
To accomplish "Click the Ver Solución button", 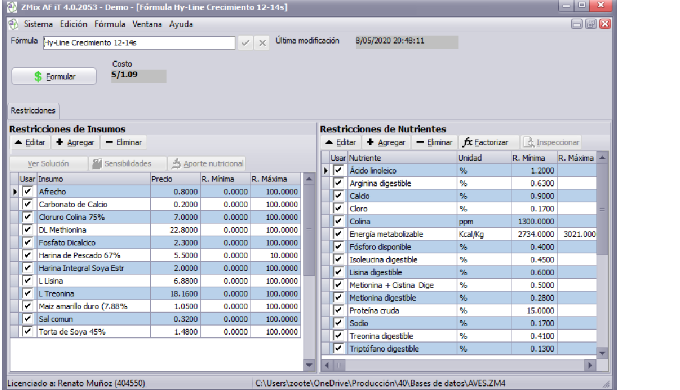I will click(48, 164).
